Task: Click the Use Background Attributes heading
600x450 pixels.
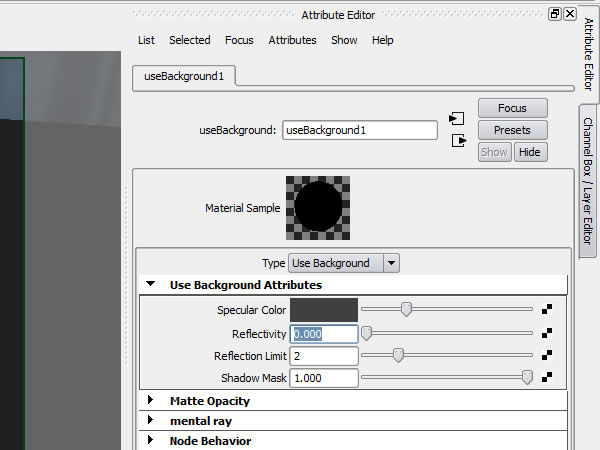Action: tap(246, 285)
